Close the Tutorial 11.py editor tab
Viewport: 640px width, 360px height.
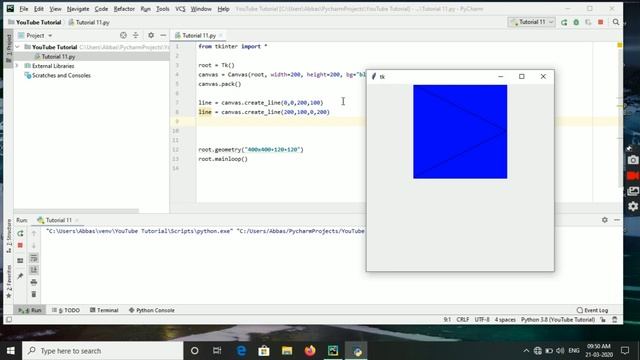221,36
